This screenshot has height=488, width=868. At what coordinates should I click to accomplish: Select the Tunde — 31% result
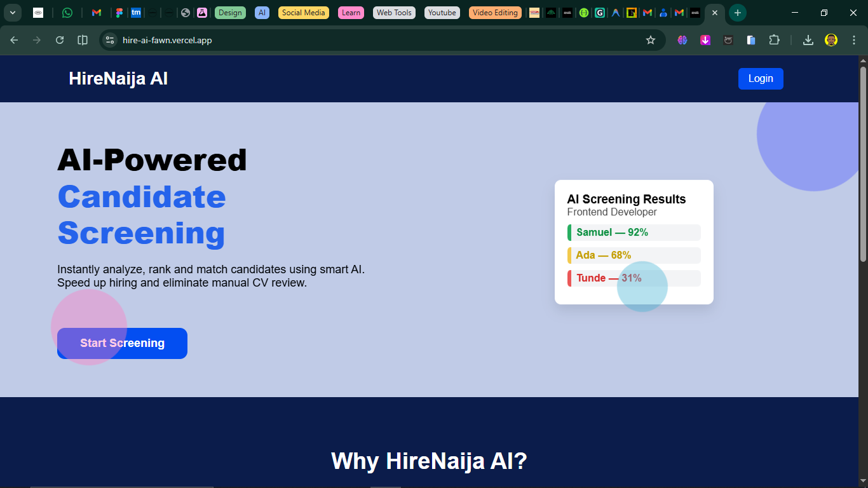pyautogui.click(x=634, y=278)
